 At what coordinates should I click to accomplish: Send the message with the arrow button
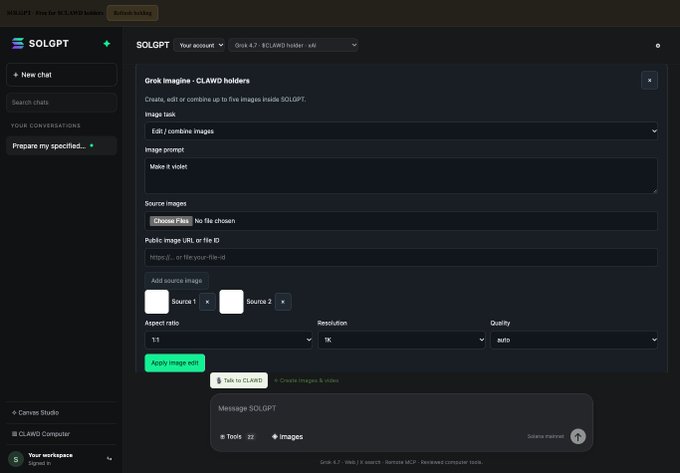coord(578,436)
